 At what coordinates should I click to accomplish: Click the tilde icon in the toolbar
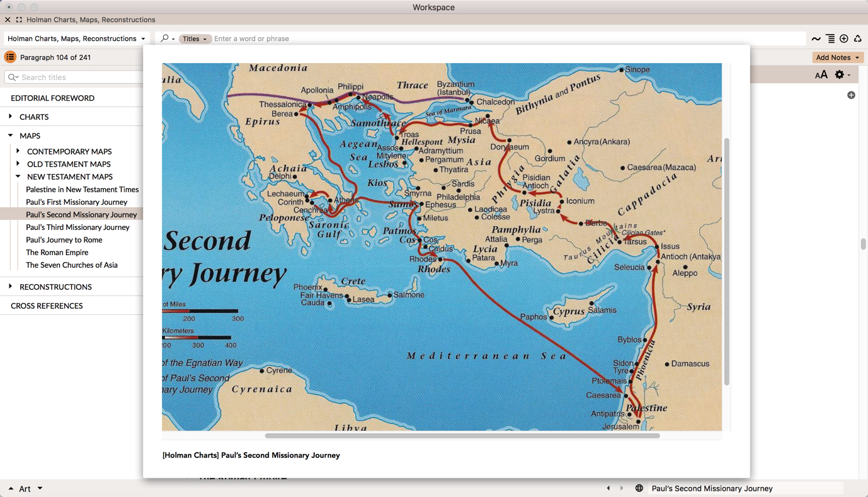816,39
